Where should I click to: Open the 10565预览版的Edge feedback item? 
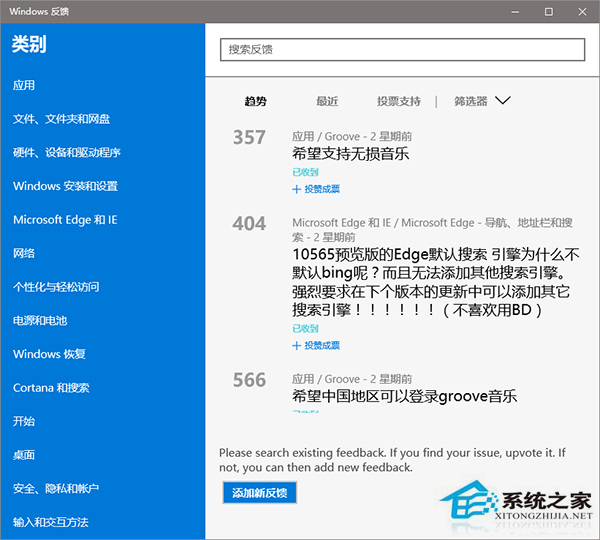point(436,282)
